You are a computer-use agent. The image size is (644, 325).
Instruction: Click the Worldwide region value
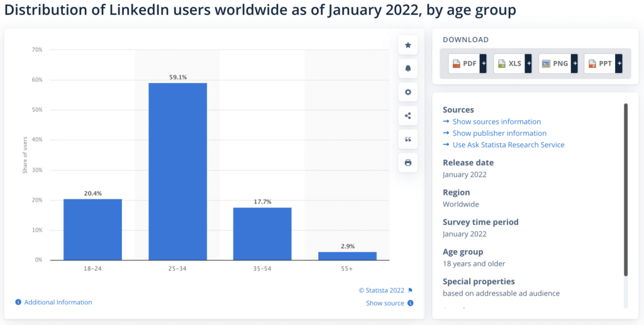tap(461, 204)
